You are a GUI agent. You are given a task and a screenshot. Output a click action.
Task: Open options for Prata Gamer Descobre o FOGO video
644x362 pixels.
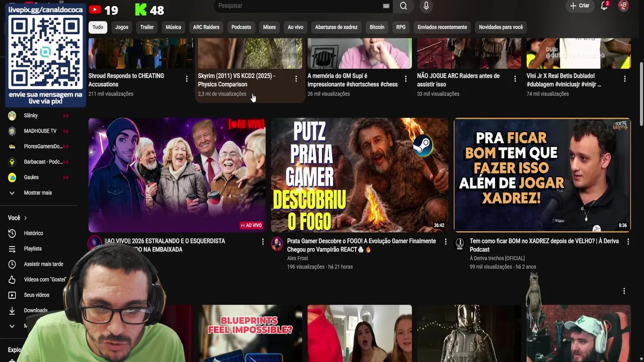click(445, 242)
